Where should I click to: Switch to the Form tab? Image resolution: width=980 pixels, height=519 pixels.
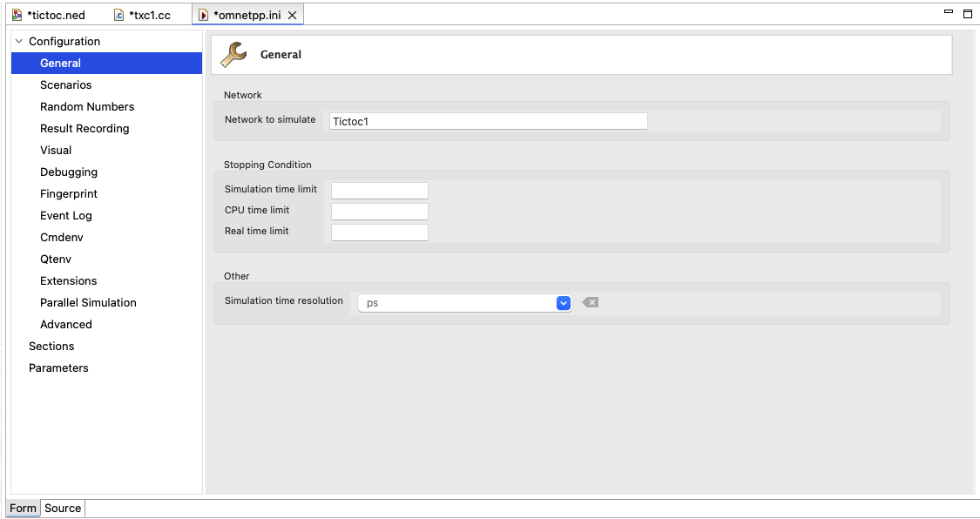click(24, 509)
